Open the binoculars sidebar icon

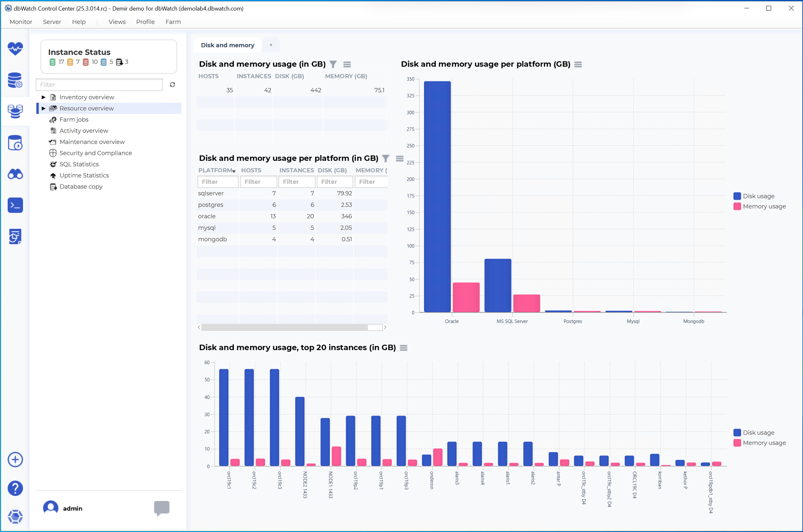(15, 174)
